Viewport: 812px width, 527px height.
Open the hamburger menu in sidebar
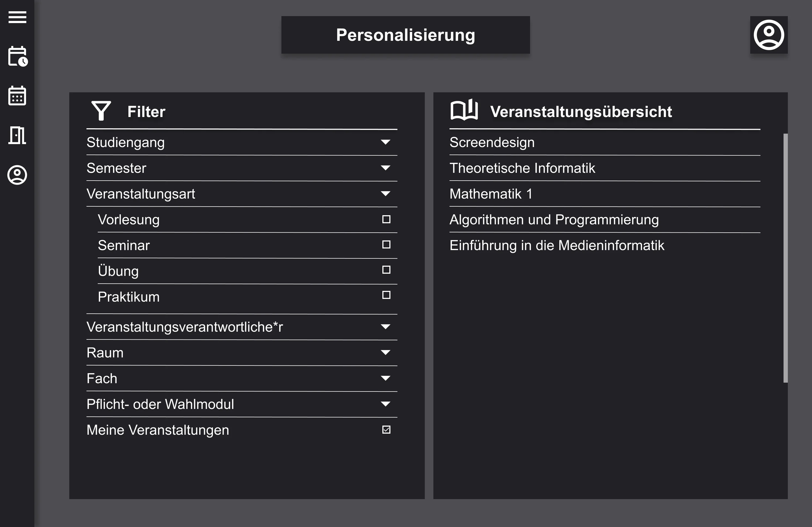(x=17, y=17)
